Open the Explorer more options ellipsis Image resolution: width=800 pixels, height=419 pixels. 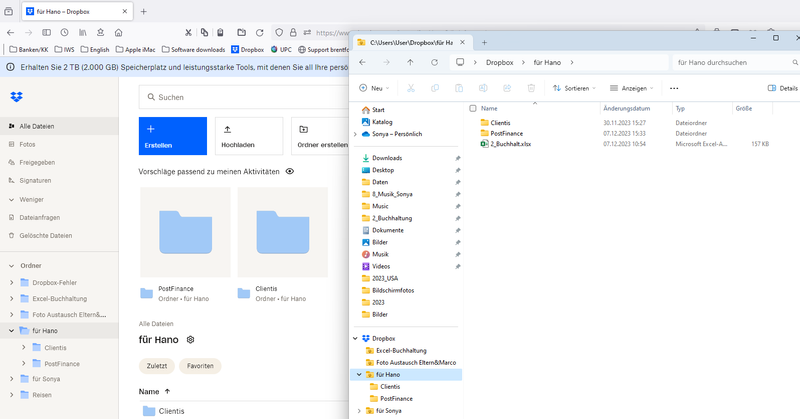coord(673,88)
